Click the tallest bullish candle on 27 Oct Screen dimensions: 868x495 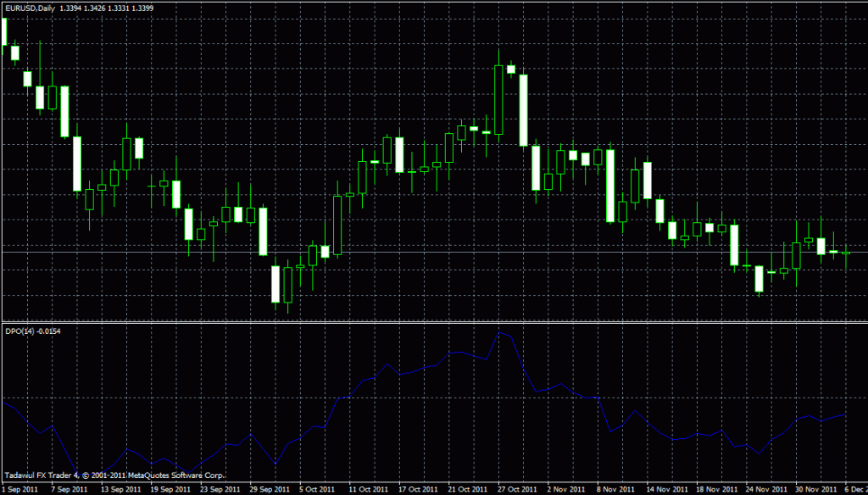pyautogui.click(x=498, y=100)
